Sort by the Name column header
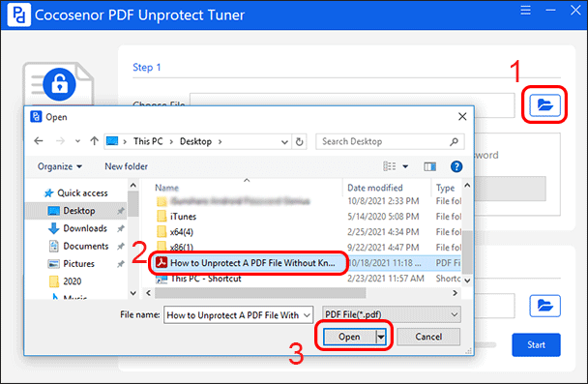Image resolution: width=588 pixels, height=384 pixels. pos(166,188)
